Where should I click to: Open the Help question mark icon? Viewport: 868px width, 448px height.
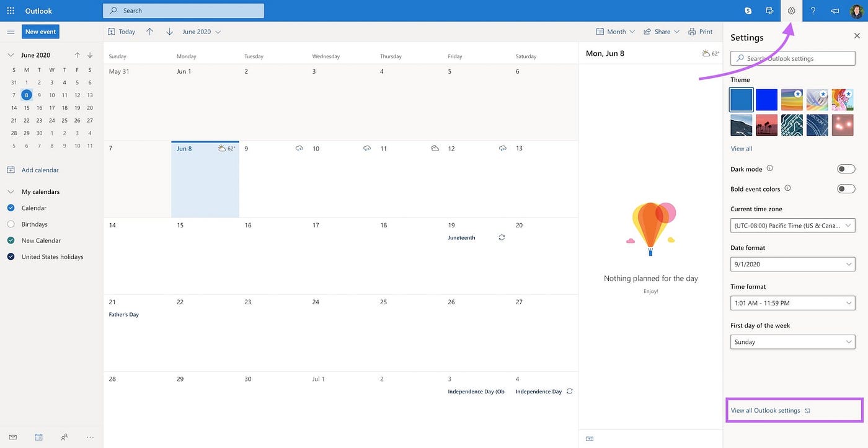[813, 11]
